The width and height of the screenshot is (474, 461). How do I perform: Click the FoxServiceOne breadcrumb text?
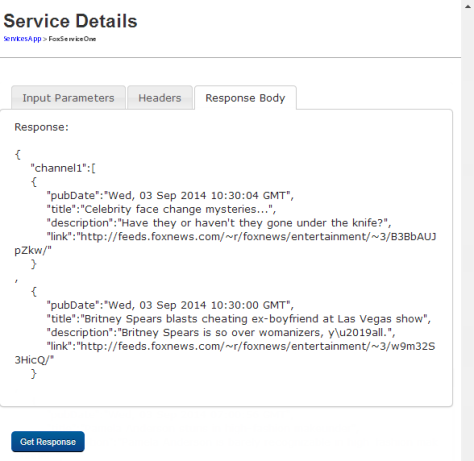[x=72, y=39]
